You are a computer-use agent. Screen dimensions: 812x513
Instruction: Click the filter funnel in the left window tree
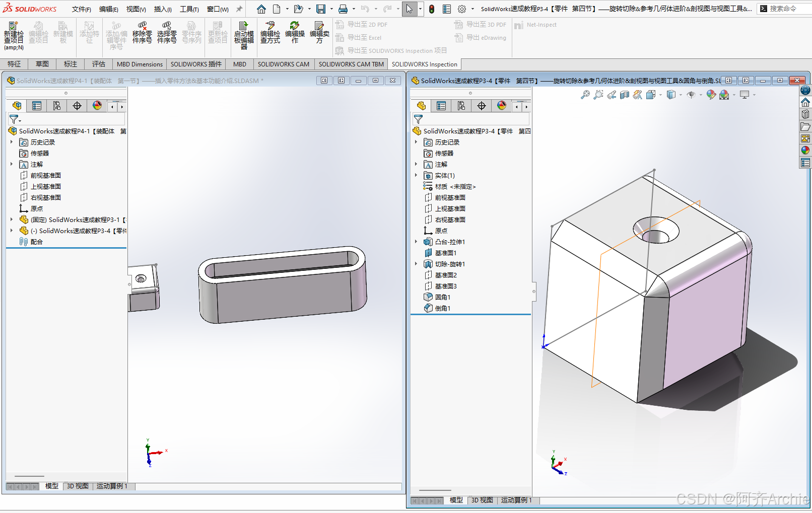pyautogui.click(x=14, y=119)
